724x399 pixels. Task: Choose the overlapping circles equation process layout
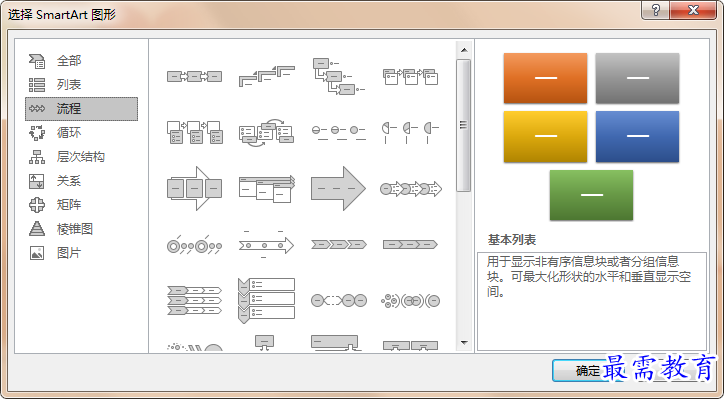(x=410, y=301)
